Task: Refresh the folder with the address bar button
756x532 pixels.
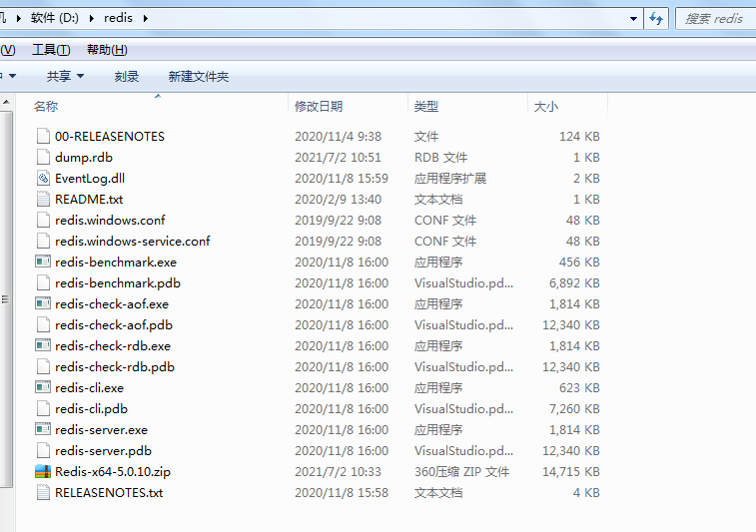Action: pyautogui.click(x=656, y=19)
